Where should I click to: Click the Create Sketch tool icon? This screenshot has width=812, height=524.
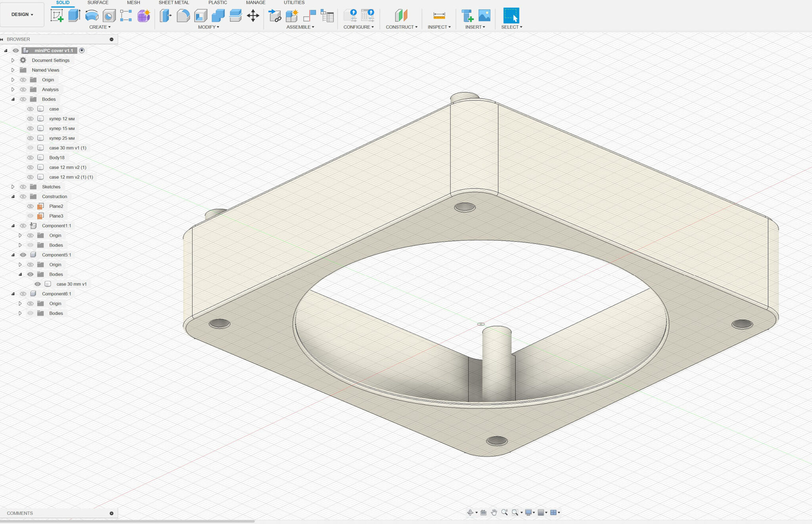[x=57, y=15]
